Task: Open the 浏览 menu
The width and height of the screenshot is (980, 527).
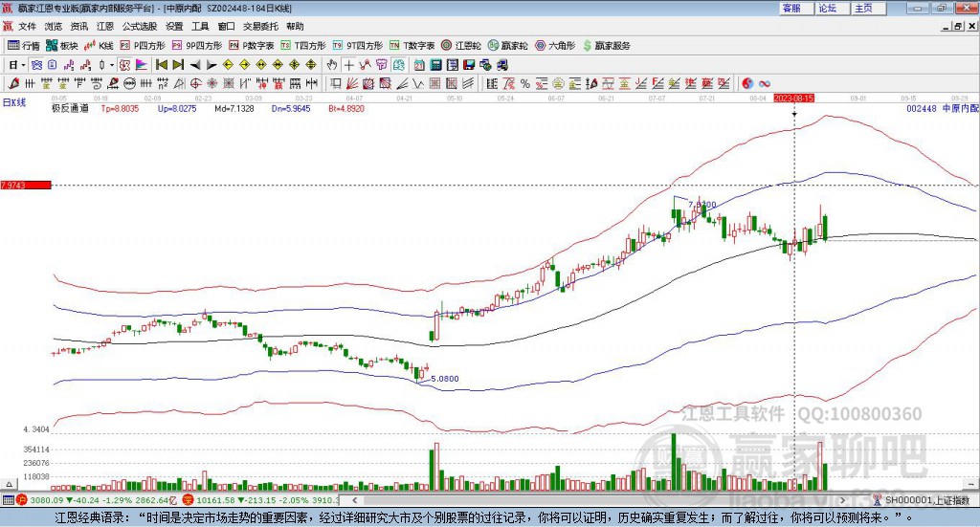Action: 54,26
